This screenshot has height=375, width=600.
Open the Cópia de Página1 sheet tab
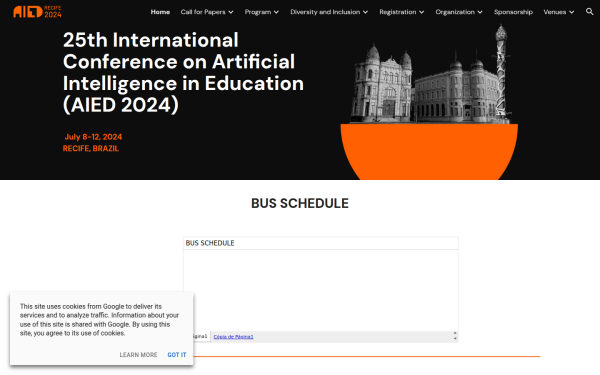pos(233,337)
